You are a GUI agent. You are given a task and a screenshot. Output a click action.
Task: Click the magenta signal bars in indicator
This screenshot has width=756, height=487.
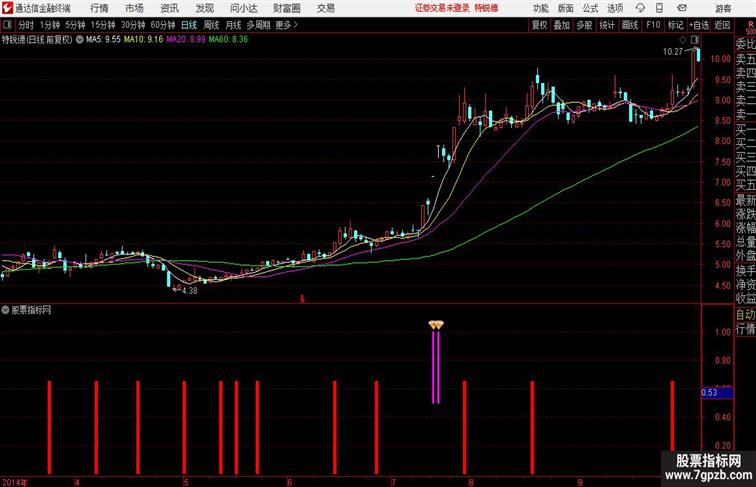(x=435, y=367)
